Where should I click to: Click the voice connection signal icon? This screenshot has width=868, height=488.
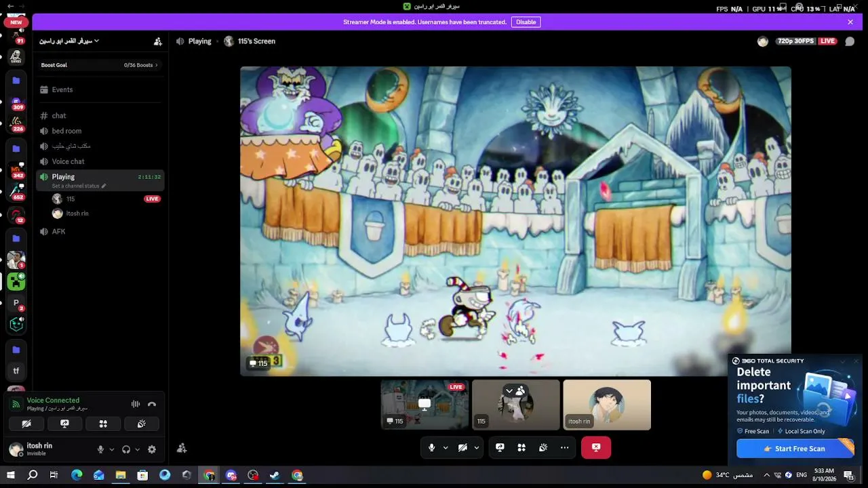click(16, 404)
